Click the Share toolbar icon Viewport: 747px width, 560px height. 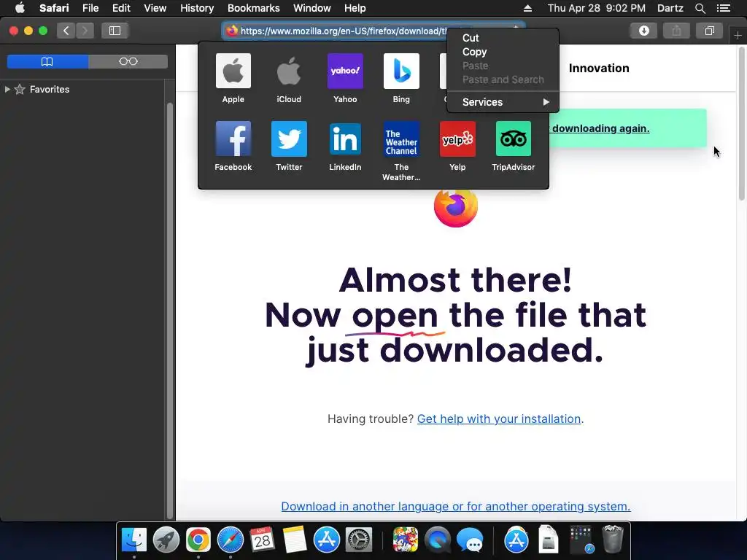click(x=676, y=31)
